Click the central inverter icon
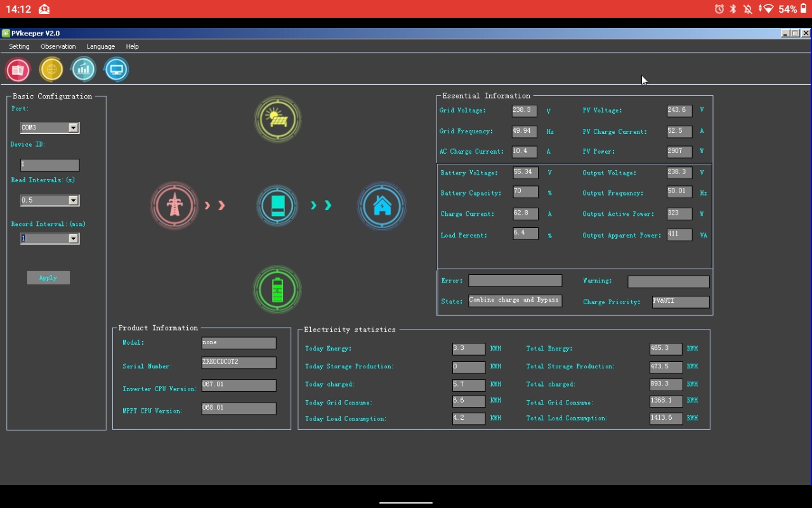The height and width of the screenshot is (508, 812). pyautogui.click(x=277, y=206)
